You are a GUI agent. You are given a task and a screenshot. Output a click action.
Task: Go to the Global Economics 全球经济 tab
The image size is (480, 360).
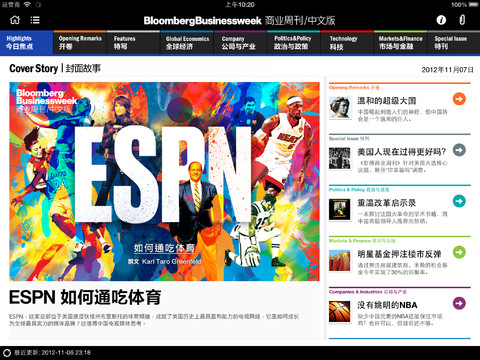(187, 42)
